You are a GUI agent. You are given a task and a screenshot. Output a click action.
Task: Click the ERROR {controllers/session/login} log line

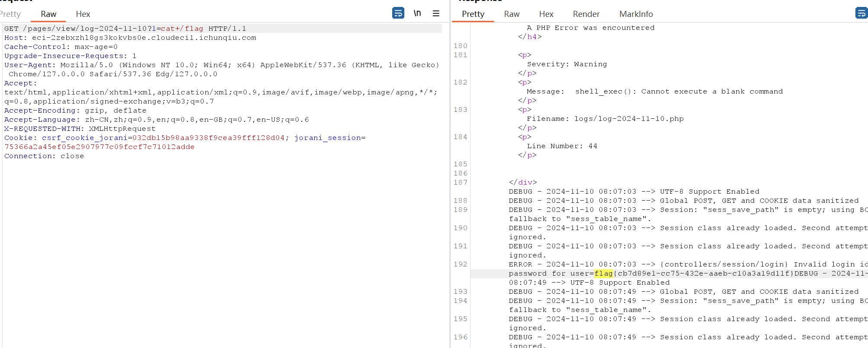pos(688,264)
